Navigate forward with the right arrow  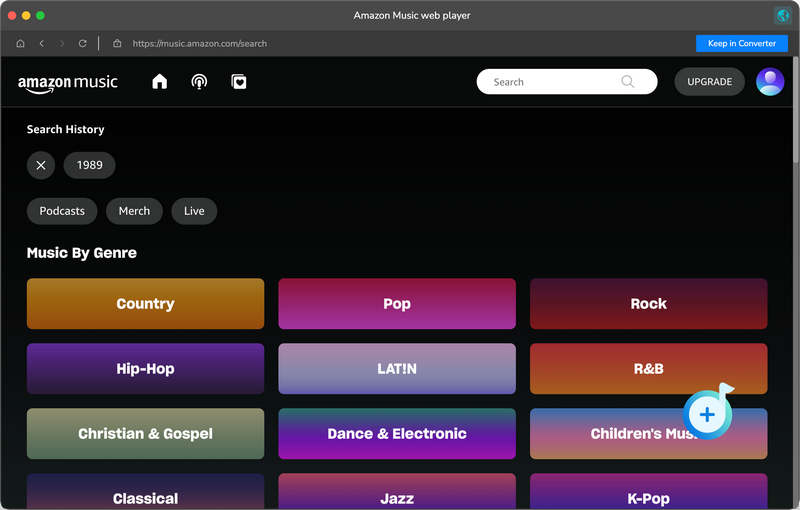[62, 43]
